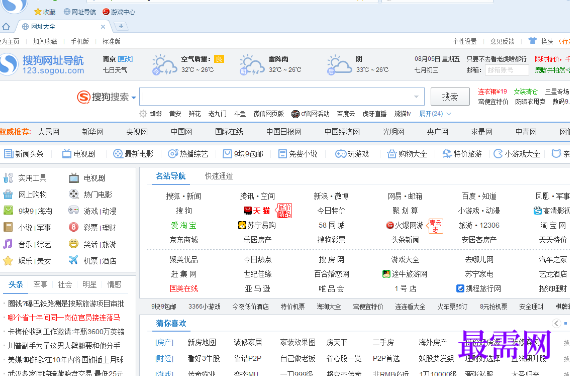The image size is (570, 376).
Task: Click the second-day weather icon
Action: pyautogui.click(x=252, y=65)
